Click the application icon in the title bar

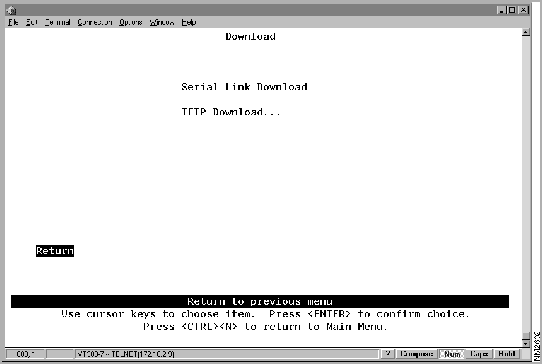[11, 10]
